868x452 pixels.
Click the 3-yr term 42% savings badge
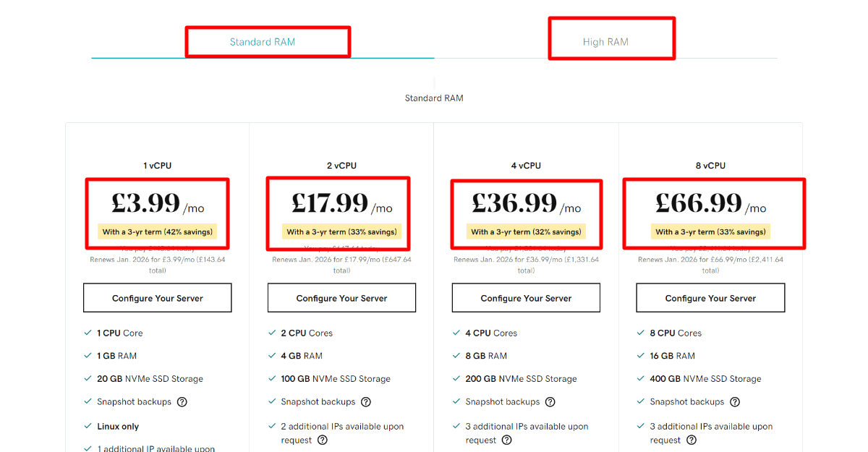157,231
